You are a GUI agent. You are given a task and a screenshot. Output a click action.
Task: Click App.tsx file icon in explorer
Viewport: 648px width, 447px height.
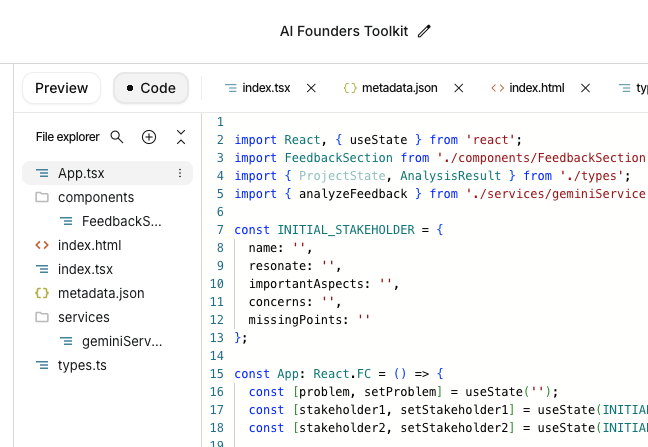click(42, 173)
